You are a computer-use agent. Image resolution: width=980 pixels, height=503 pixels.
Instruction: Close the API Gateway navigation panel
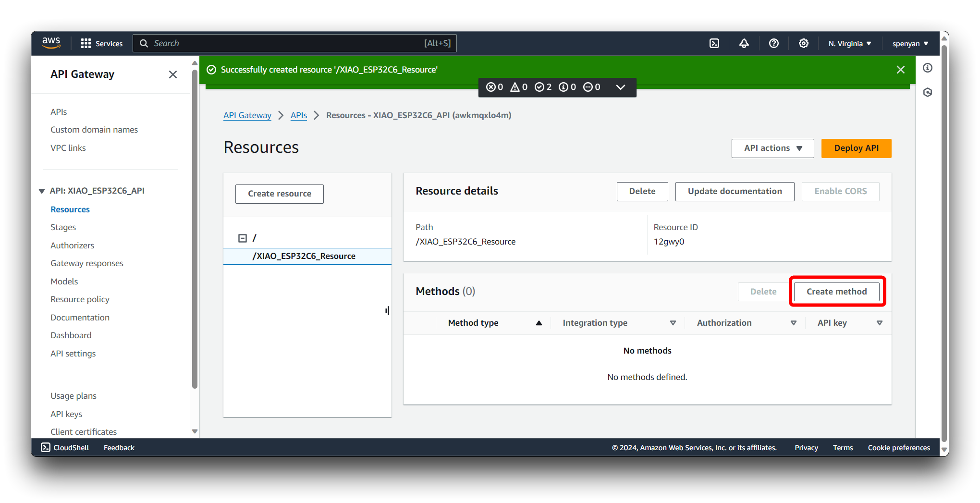pos(173,74)
